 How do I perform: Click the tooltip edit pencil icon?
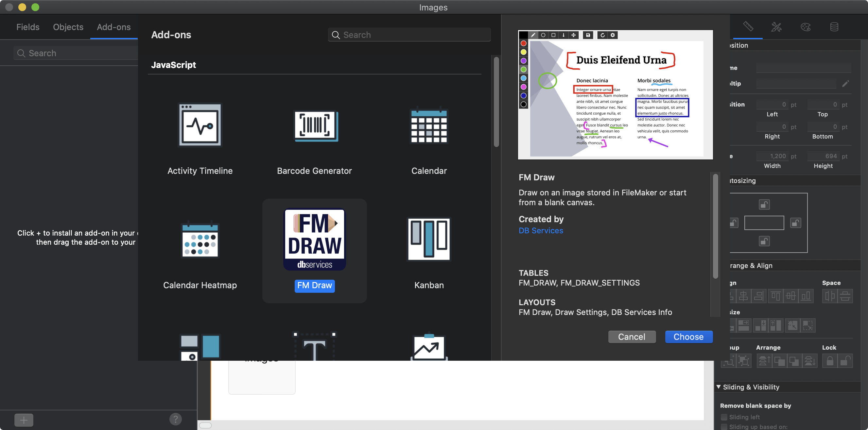(845, 84)
